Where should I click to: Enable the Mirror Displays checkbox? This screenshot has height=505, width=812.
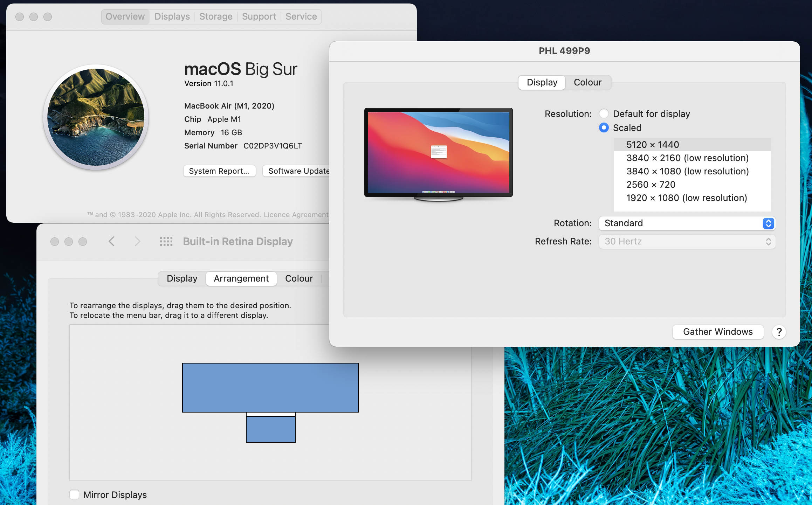click(x=74, y=494)
